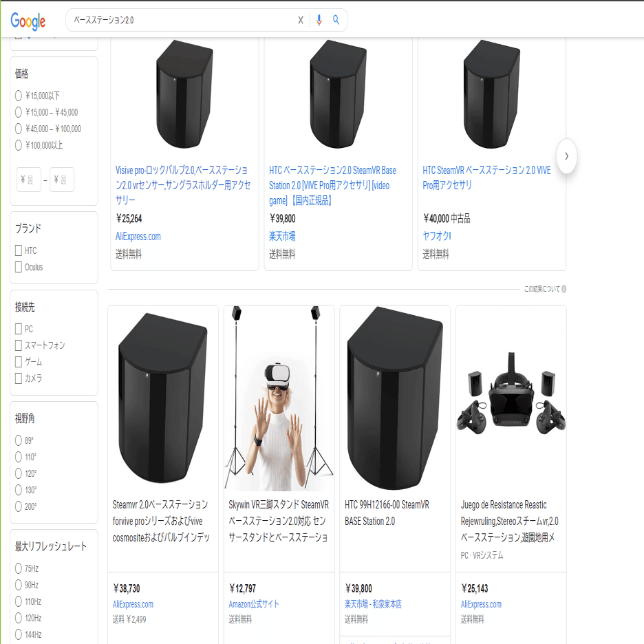The height and width of the screenshot is (644, 644).
Task: Click Visive pro base station carousel image
Action: click(x=184, y=94)
